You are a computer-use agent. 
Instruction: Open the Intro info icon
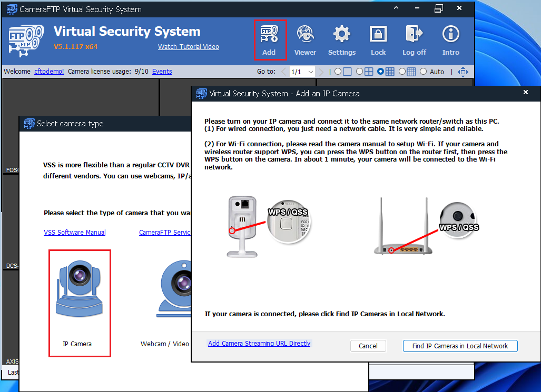point(450,39)
